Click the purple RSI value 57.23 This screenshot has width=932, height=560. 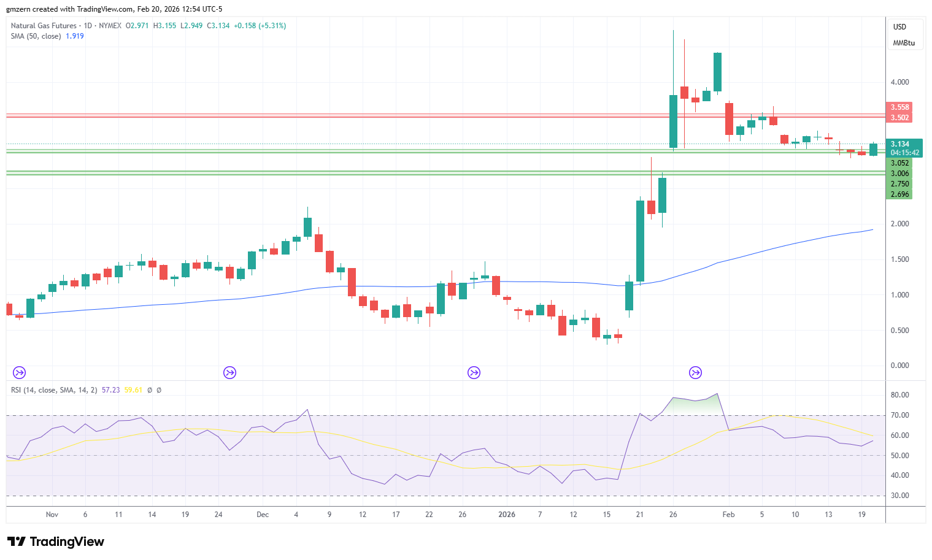pyautogui.click(x=111, y=390)
